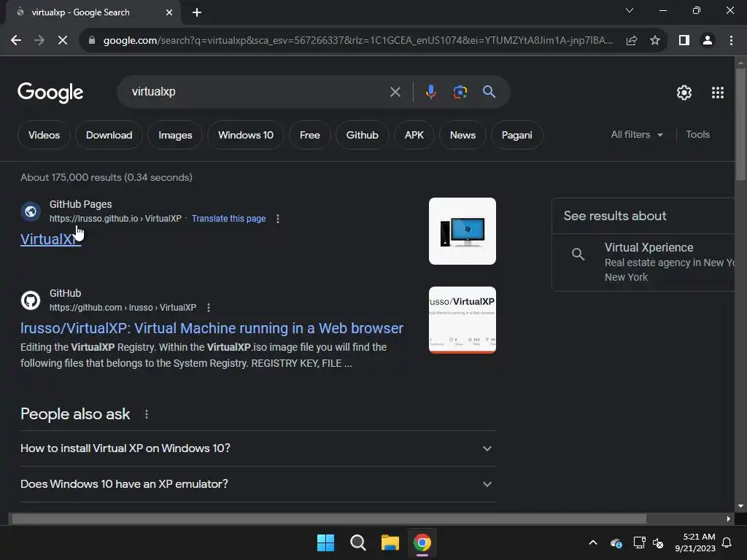This screenshot has height=560, width=747.
Task: Open lrusso/VirtualXP Virtual Machine result link
Action: (212, 328)
